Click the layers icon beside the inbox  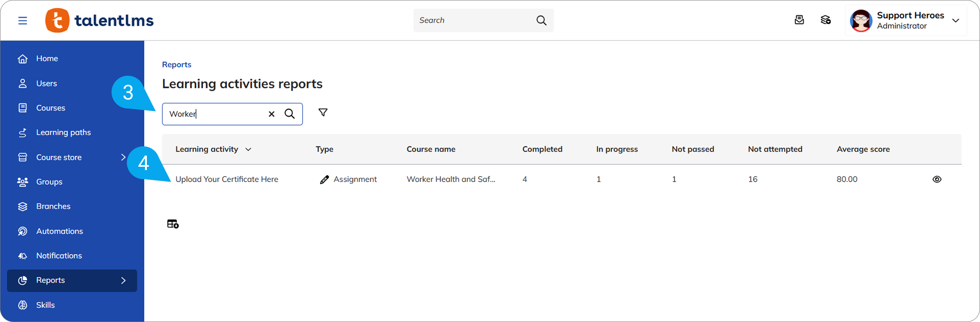tap(825, 20)
